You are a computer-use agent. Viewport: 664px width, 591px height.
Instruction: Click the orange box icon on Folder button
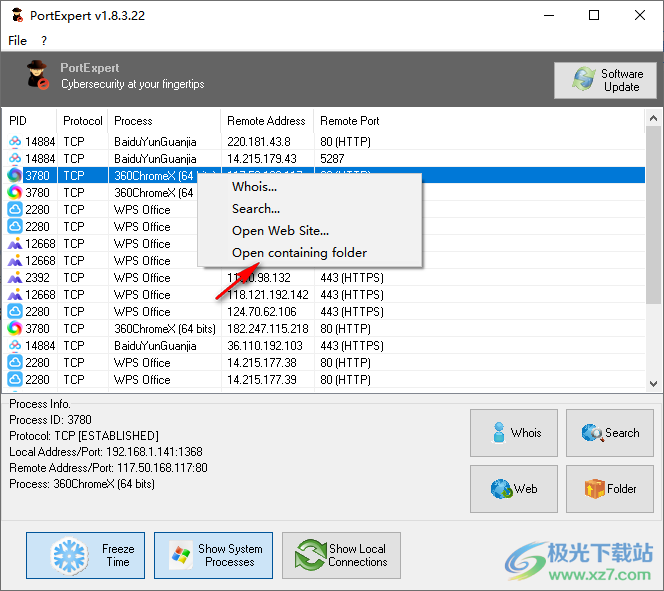point(595,489)
